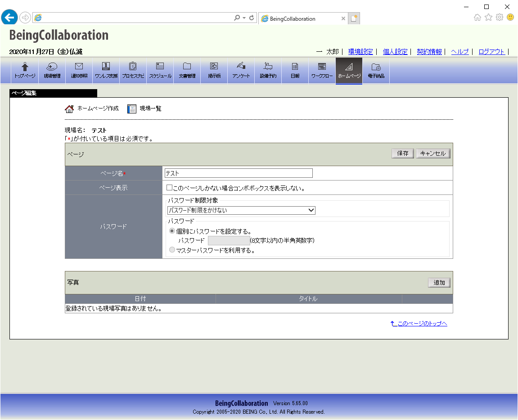This screenshot has height=420, width=518.
Task: Click 追加 button in 写真 section
Action: (x=439, y=283)
